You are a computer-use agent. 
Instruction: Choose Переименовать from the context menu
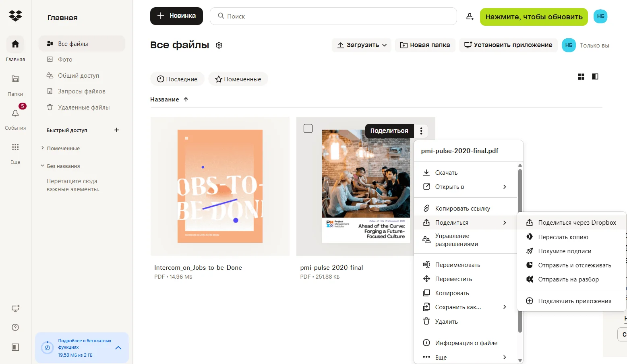465,265
